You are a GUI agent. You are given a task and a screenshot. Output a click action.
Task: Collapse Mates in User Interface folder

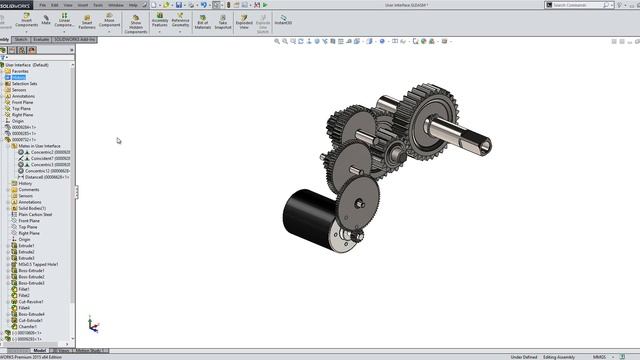click(x=8, y=146)
